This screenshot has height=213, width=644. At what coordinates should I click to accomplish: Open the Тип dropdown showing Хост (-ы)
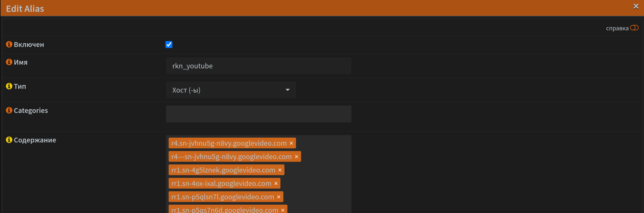[231, 90]
